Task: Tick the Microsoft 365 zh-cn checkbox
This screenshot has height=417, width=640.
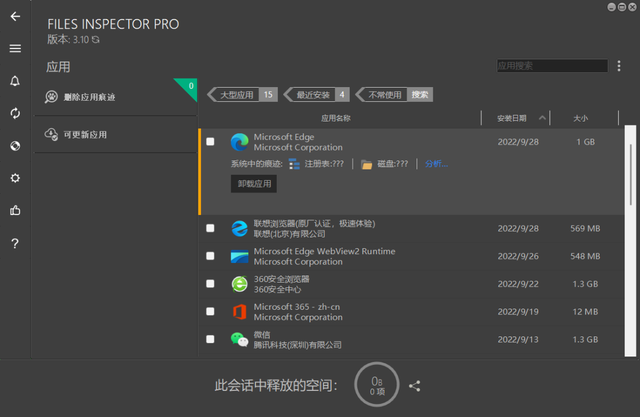Action: [210, 311]
